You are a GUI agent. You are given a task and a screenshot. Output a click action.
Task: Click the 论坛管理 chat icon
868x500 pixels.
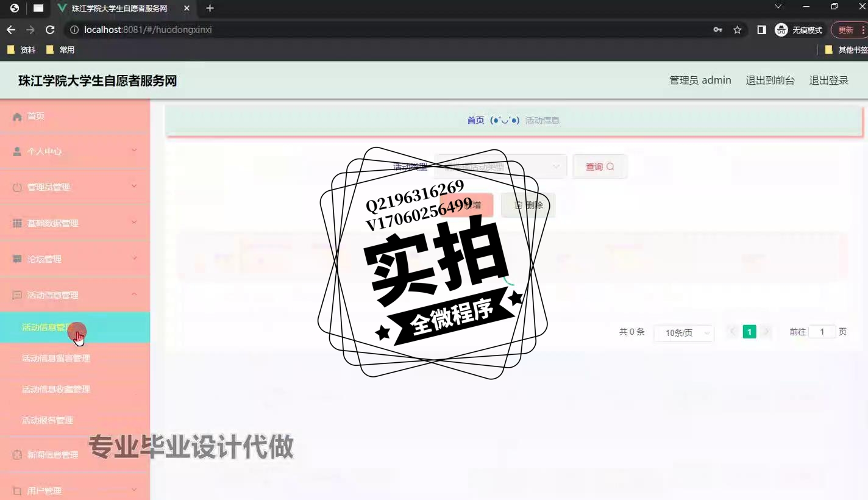point(17,259)
